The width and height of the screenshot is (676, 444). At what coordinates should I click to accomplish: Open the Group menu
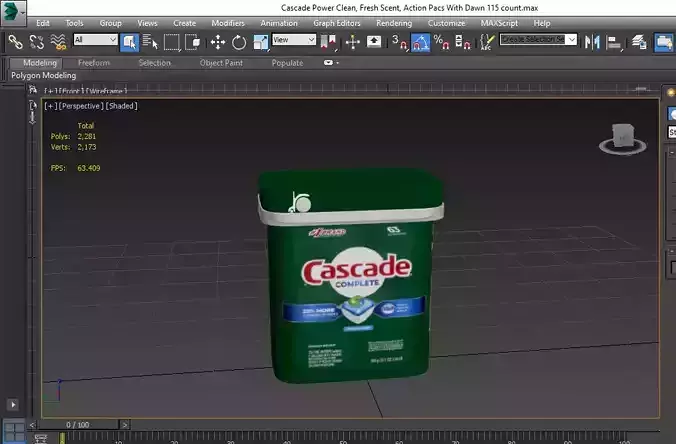tap(110, 23)
